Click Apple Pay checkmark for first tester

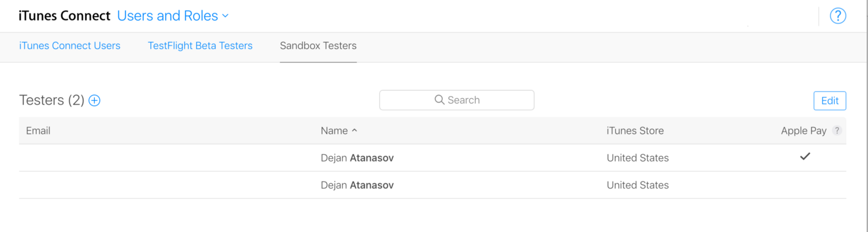coord(805,156)
